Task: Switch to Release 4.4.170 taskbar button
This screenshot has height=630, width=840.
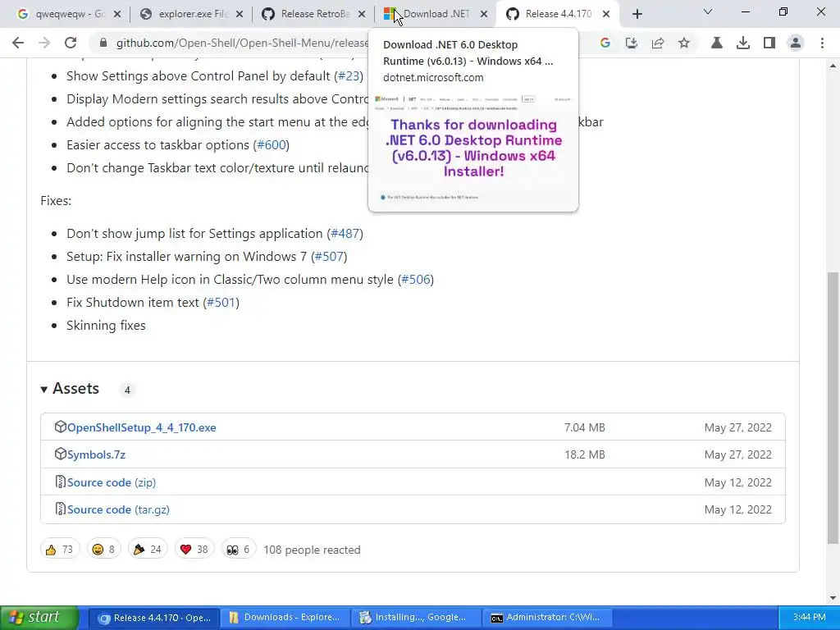Action: (x=153, y=618)
